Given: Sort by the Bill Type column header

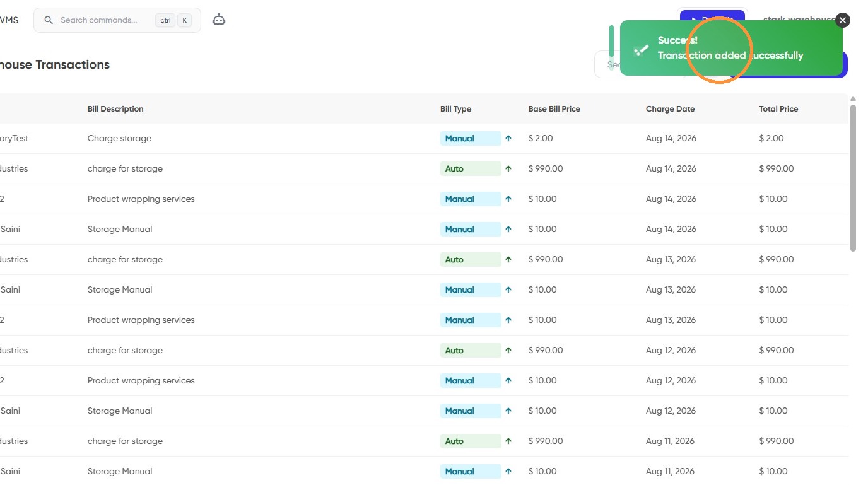Looking at the screenshot, I should coord(455,108).
